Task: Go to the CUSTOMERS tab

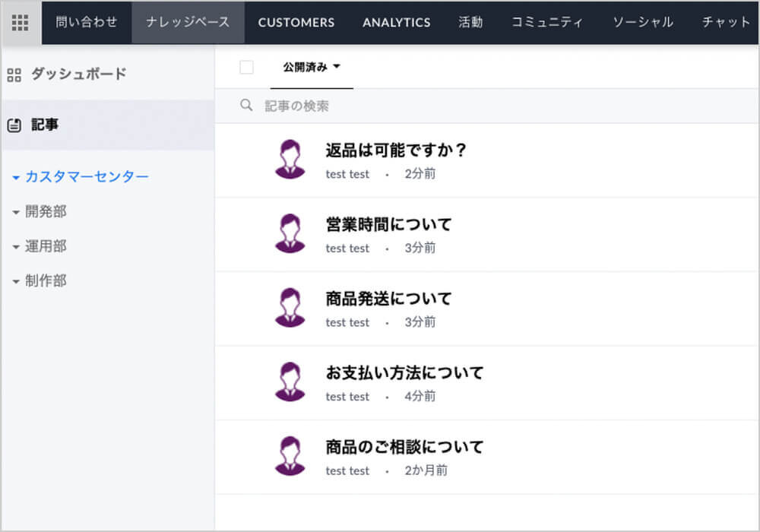Action: 296,22
